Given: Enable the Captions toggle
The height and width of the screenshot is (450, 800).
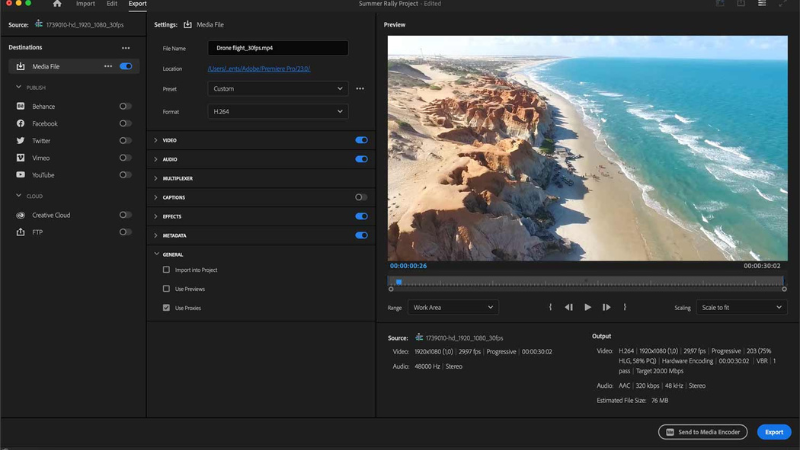Looking at the screenshot, I should pyautogui.click(x=361, y=197).
